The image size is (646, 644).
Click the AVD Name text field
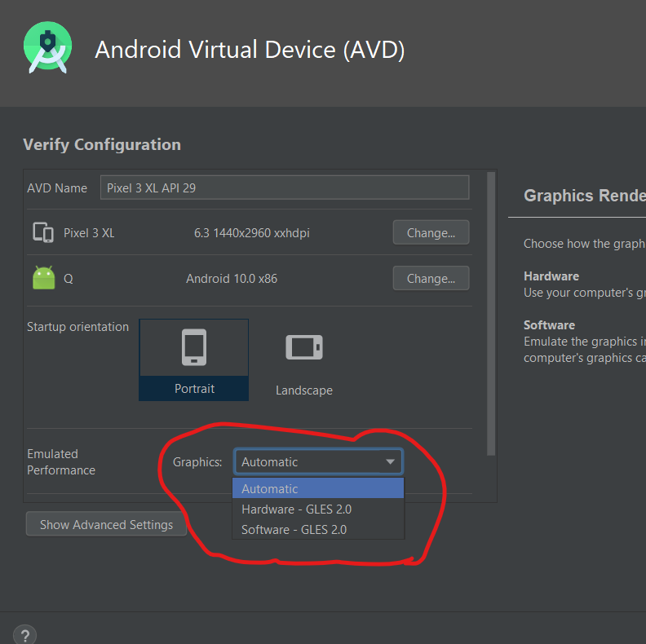point(285,187)
